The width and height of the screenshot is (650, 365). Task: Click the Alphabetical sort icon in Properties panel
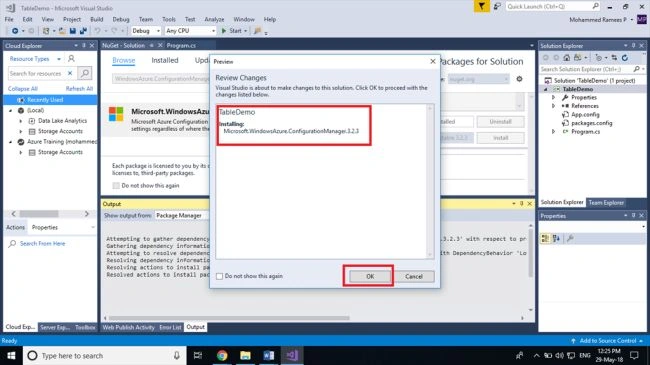pos(556,238)
